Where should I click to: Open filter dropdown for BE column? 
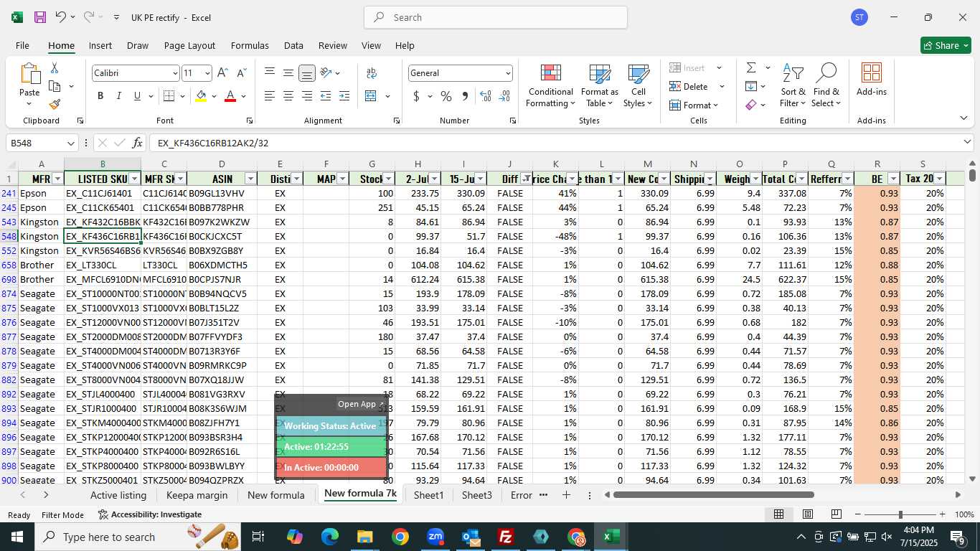(x=893, y=179)
